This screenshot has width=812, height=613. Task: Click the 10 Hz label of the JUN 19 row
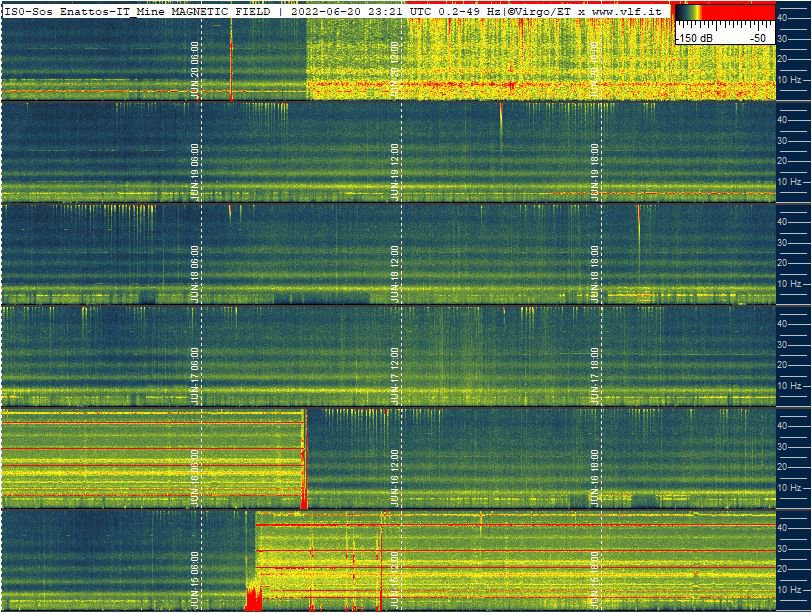789,182
